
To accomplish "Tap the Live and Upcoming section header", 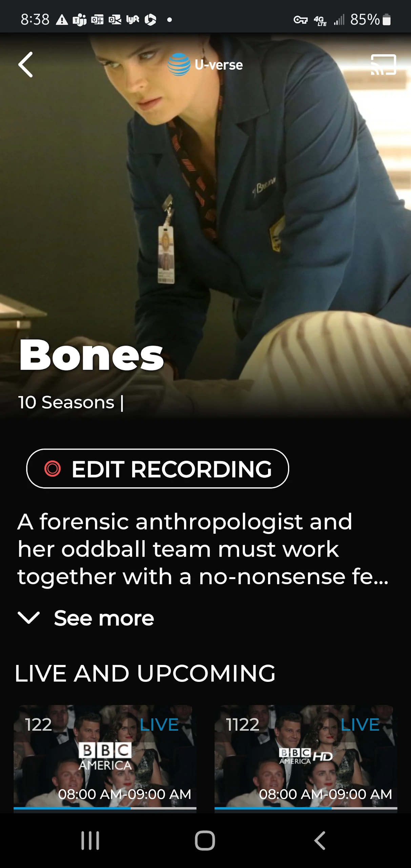I will coord(145,673).
